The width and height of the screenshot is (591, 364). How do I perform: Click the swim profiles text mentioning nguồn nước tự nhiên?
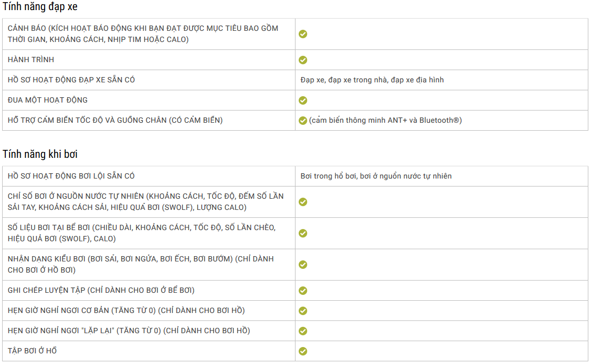coord(376,176)
